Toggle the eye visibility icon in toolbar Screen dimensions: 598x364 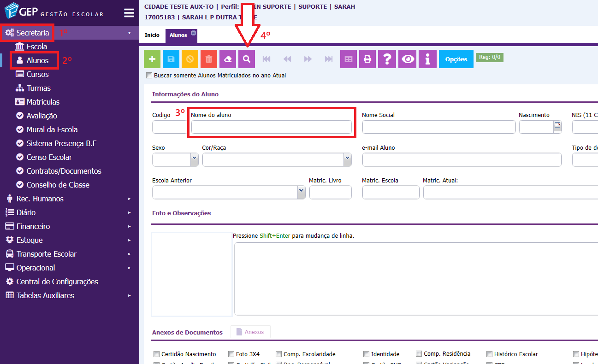point(408,59)
